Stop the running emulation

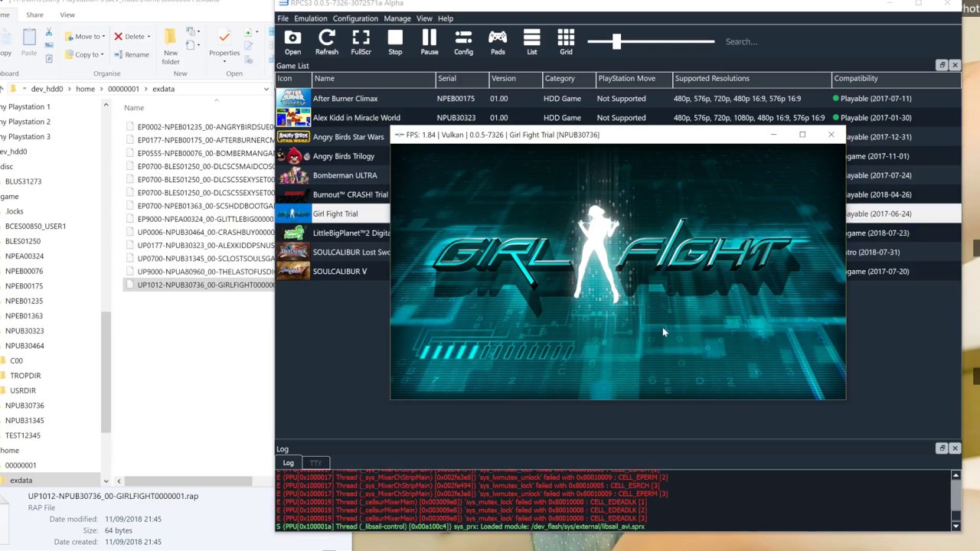click(395, 42)
